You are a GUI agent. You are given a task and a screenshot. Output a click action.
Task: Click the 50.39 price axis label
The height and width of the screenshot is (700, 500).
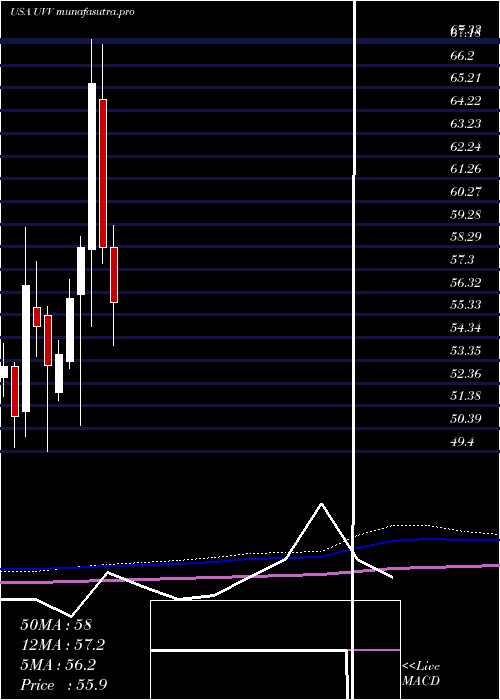coord(466,419)
